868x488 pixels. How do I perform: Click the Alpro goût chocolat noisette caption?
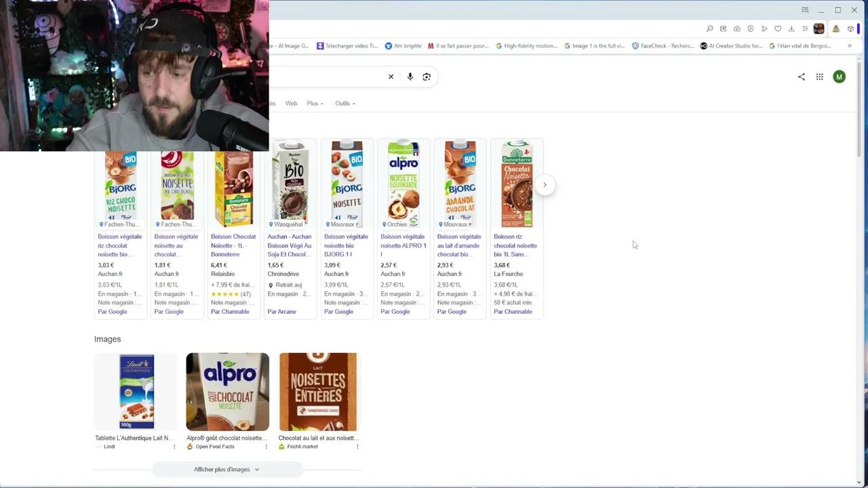pos(227,439)
